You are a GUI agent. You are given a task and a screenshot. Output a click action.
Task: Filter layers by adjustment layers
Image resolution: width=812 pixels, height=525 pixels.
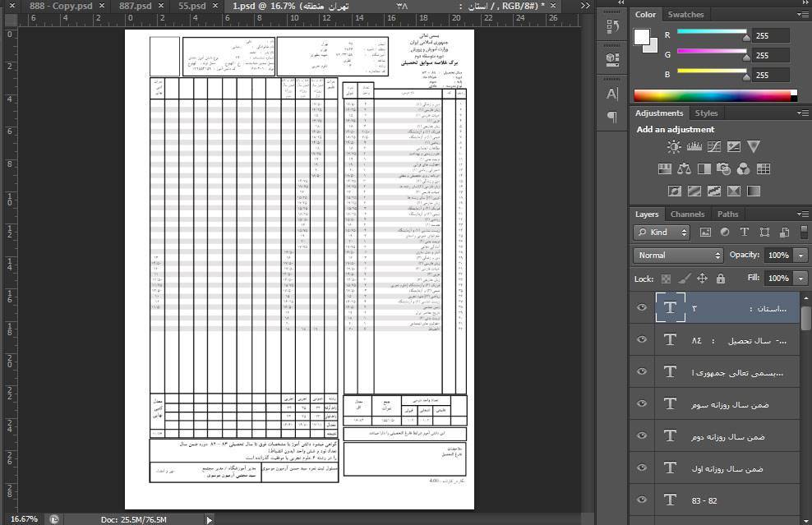(725, 233)
